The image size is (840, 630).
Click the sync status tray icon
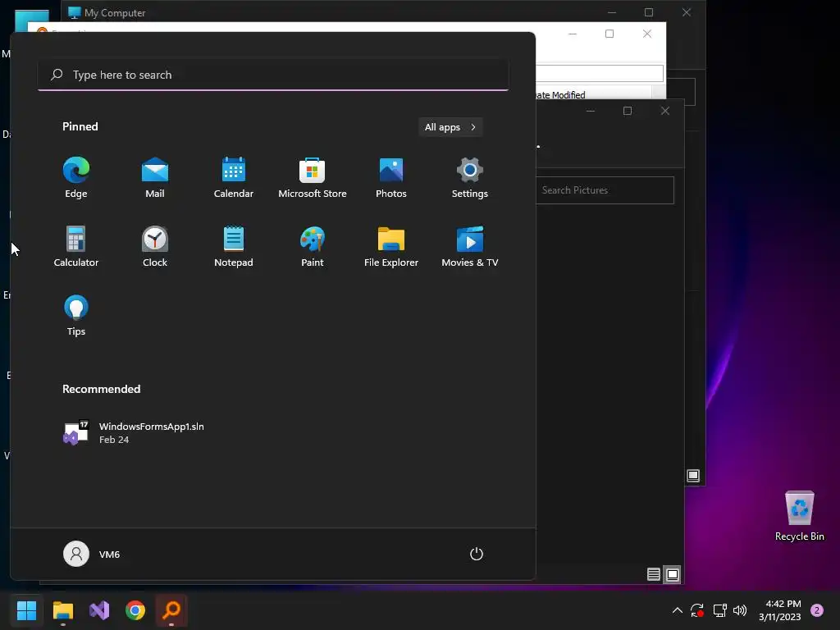tap(697, 610)
